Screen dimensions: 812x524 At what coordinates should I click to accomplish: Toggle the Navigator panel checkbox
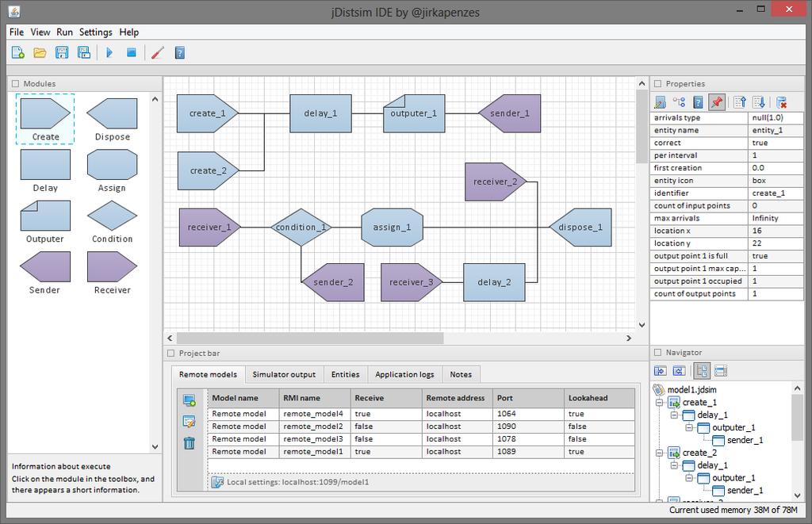coord(657,352)
